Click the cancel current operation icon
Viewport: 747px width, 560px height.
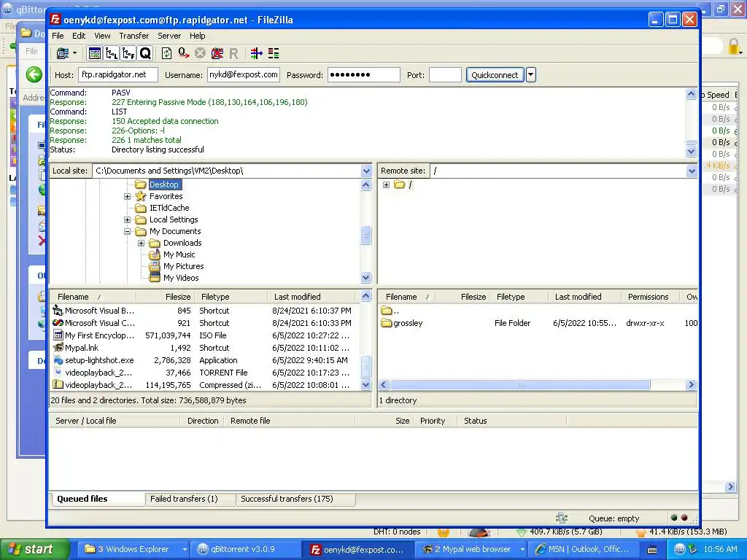pyautogui.click(x=200, y=53)
